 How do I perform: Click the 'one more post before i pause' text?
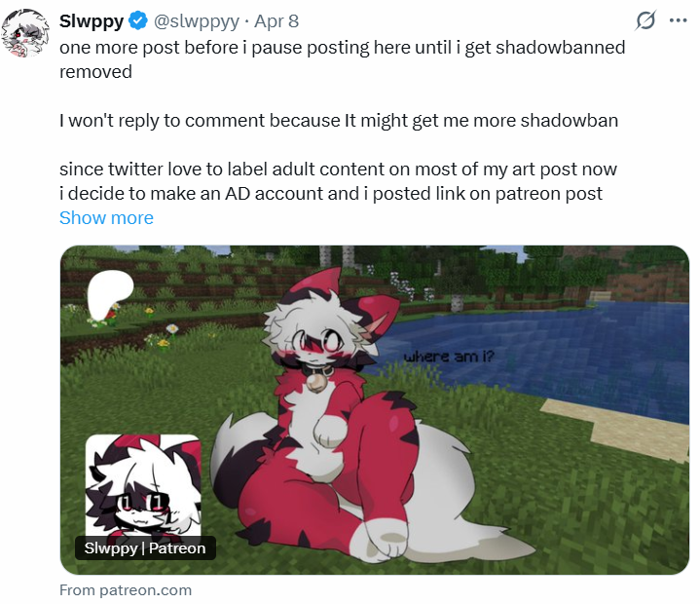342,48
